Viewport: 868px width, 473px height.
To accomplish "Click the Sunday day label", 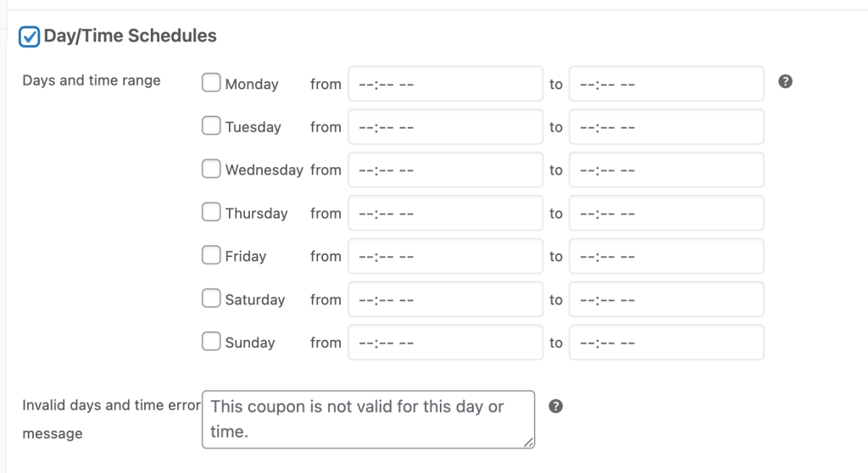I will point(250,342).
